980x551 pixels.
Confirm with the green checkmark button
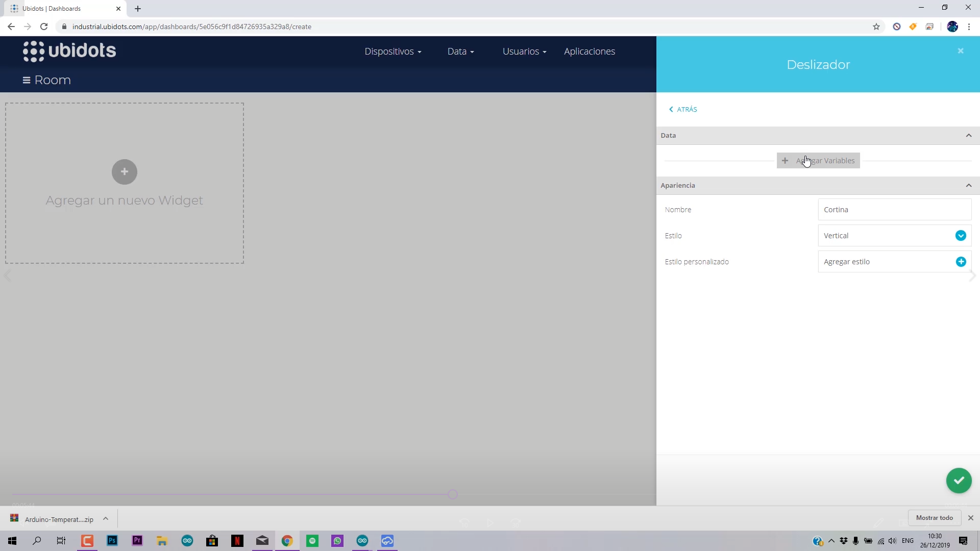(x=959, y=481)
